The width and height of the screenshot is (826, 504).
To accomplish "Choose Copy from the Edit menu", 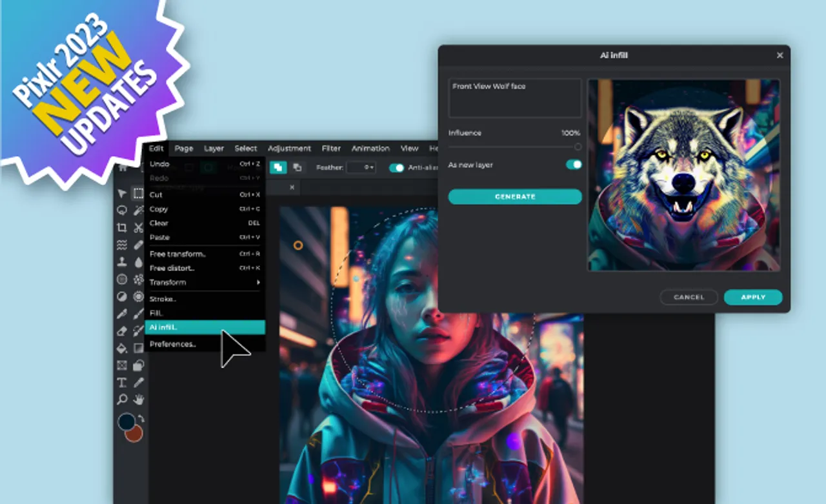I will coord(205,208).
